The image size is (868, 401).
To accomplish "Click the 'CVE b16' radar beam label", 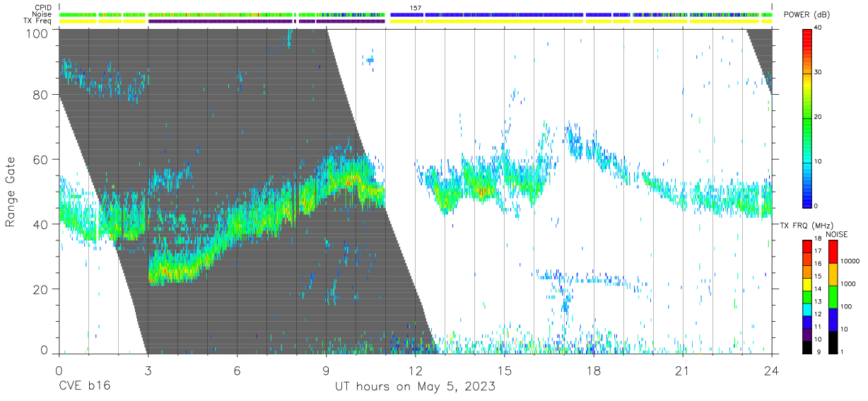I will pyautogui.click(x=84, y=387).
